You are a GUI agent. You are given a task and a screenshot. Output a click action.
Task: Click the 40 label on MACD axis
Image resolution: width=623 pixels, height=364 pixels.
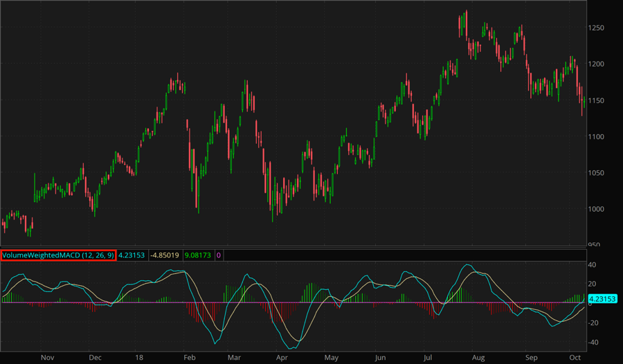tap(593, 265)
